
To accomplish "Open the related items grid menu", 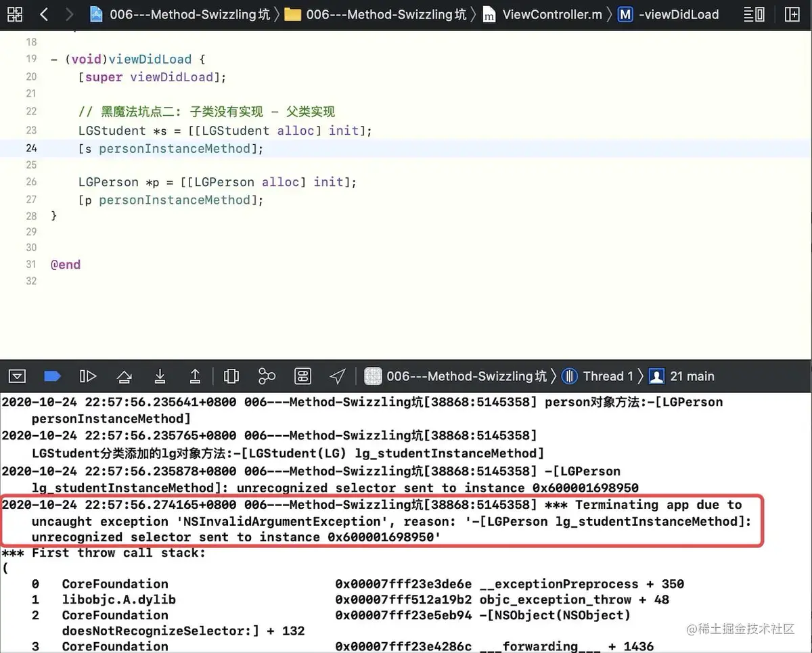I will coord(14,14).
